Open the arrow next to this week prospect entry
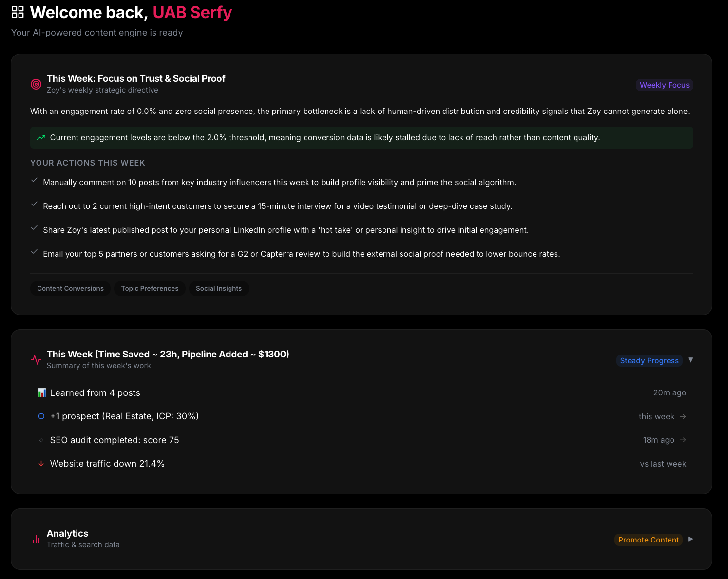 click(683, 416)
